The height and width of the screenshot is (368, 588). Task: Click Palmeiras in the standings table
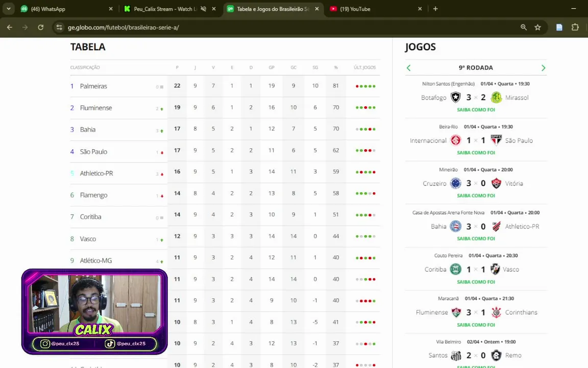click(x=93, y=86)
